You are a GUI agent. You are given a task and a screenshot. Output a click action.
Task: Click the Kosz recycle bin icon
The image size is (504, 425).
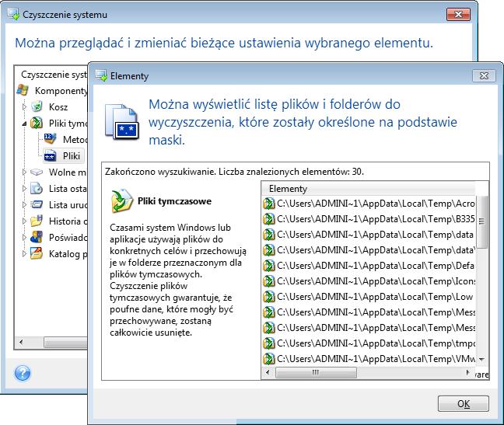[37, 106]
